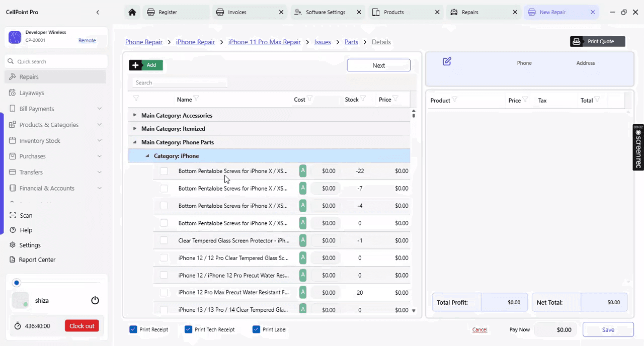Tick checkbox for iPhone 12 / 12 Pro Clear Tempered Glass
The height and width of the screenshot is (346, 644).
[164, 258]
